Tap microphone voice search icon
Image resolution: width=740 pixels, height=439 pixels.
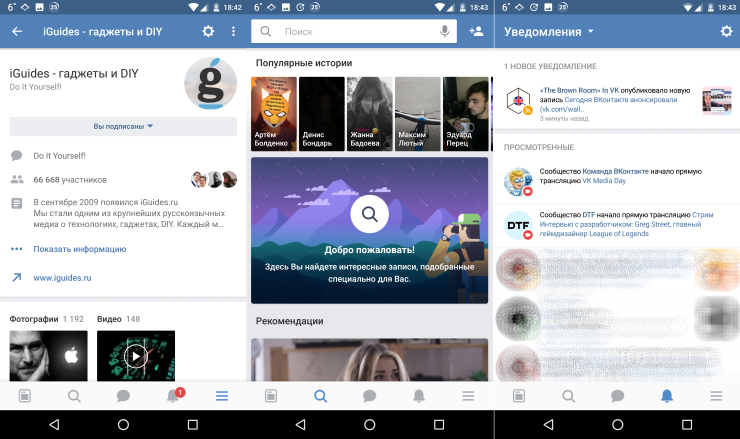[444, 31]
